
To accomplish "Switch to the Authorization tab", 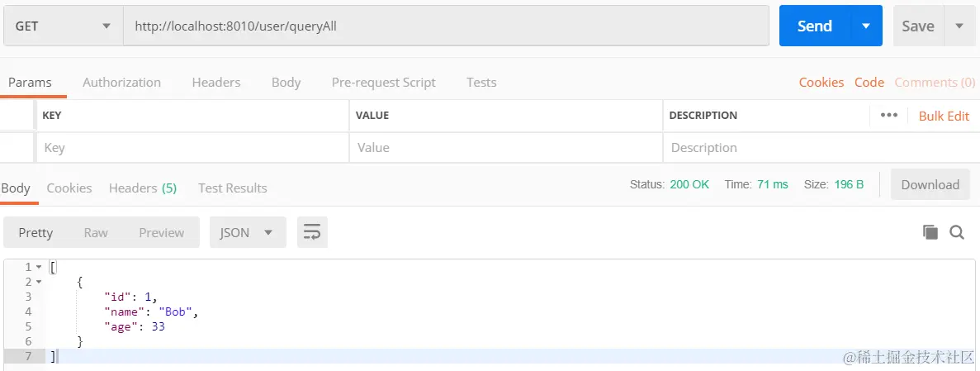I will [x=121, y=83].
